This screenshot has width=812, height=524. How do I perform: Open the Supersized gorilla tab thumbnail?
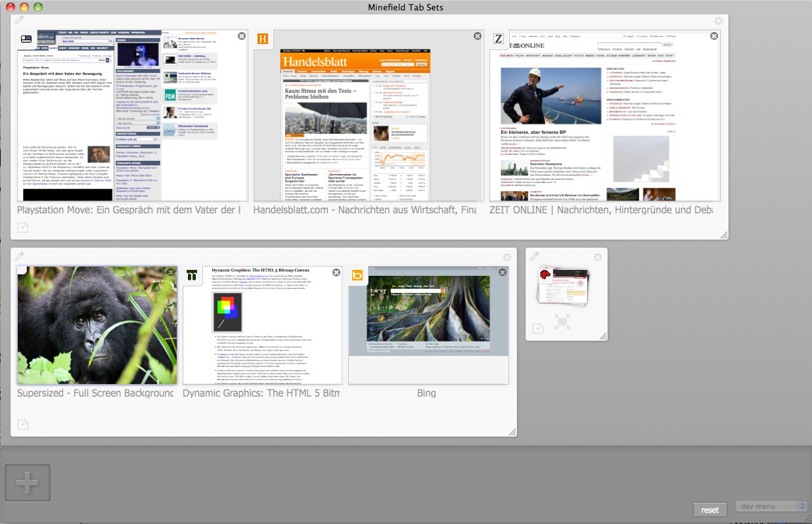point(97,325)
